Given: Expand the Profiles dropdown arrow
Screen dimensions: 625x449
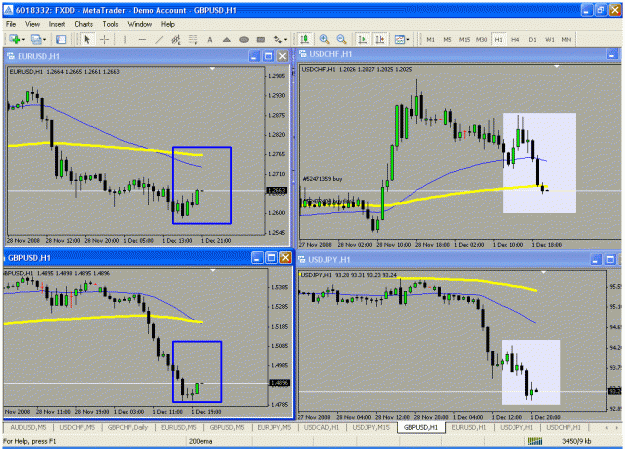Looking at the screenshot, I should (x=44, y=39).
